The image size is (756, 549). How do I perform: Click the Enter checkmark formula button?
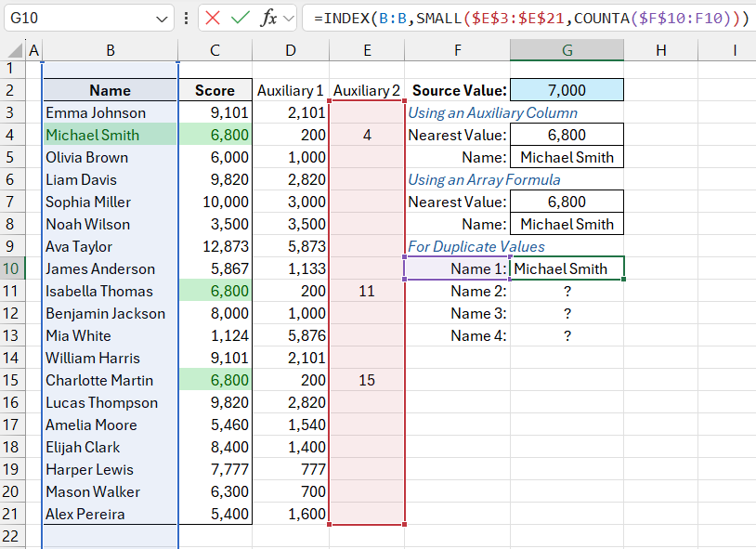[x=241, y=18]
